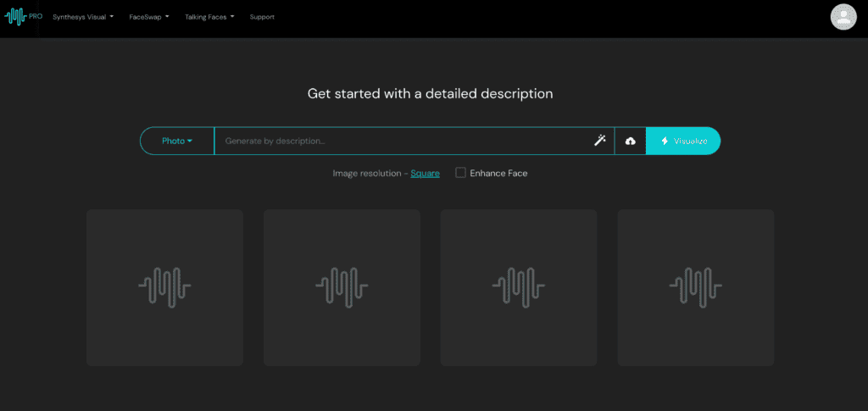Click the magic wand prompt icon
Image resolution: width=868 pixels, height=411 pixels.
[x=599, y=141]
